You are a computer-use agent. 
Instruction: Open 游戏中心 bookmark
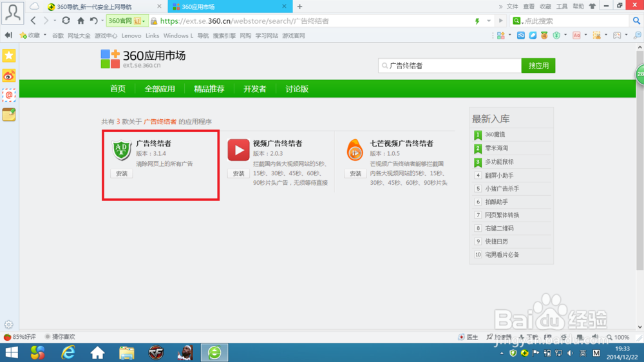coord(106,35)
